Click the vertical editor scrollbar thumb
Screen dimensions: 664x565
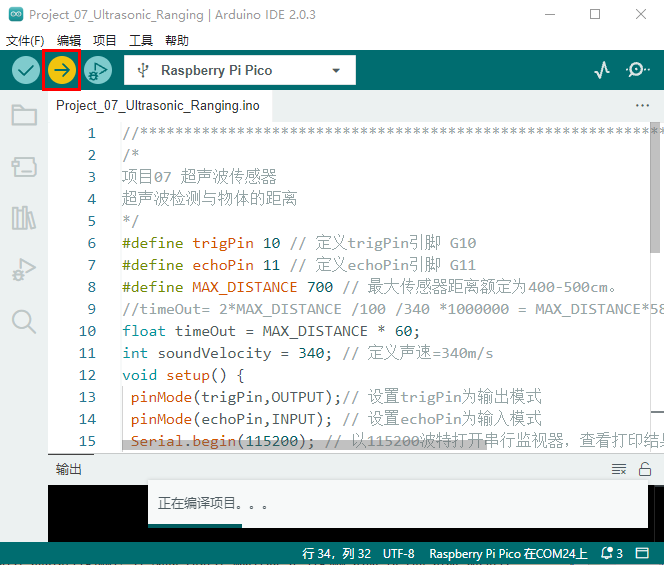655,188
